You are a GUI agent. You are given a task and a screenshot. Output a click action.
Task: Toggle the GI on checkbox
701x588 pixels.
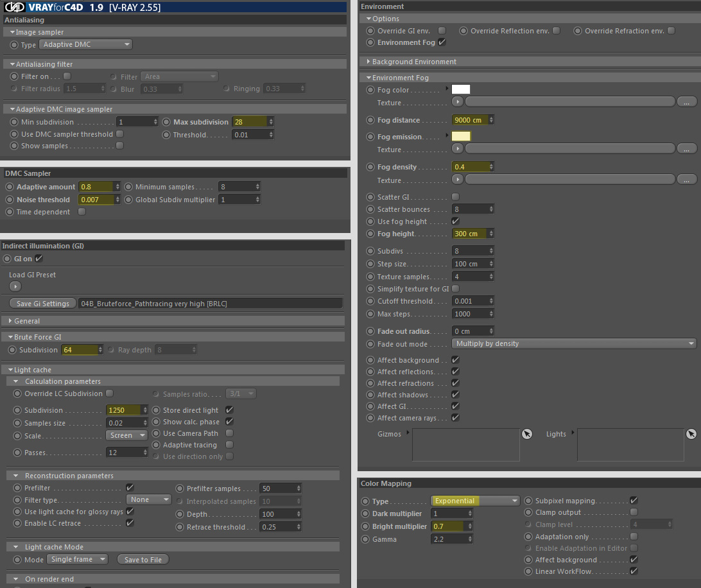pyautogui.click(x=39, y=259)
